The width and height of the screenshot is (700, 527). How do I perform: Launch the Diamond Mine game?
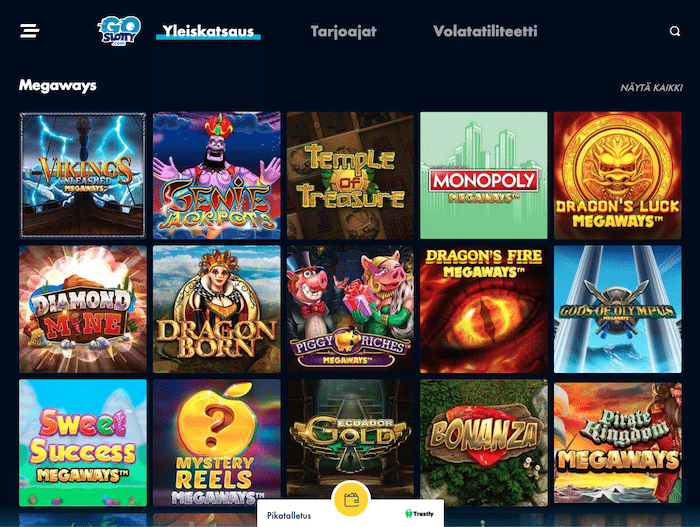pyautogui.click(x=83, y=309)
